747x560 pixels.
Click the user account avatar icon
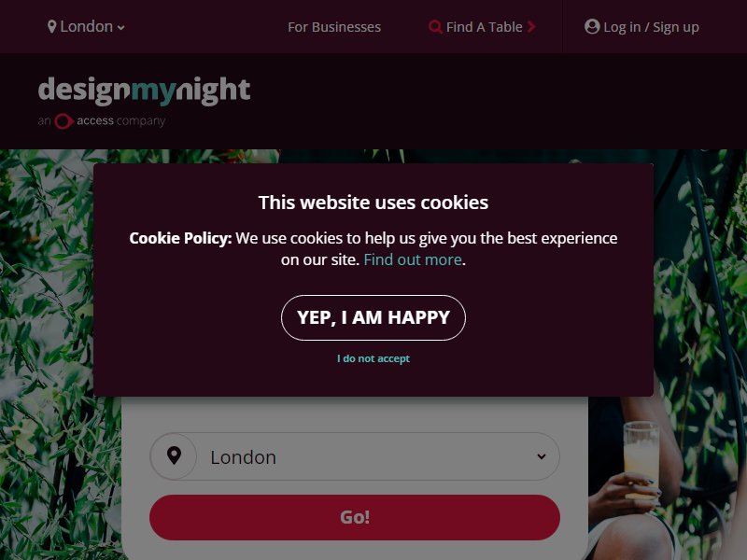(x=592, y=27)
